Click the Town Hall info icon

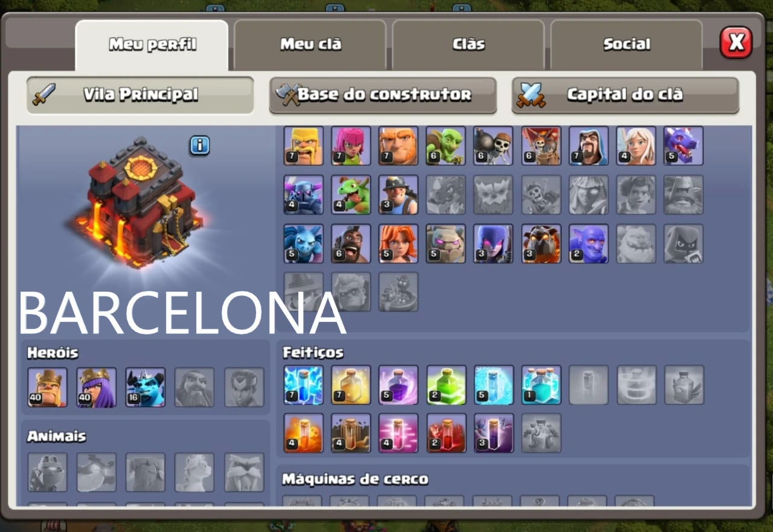point(200,145)
